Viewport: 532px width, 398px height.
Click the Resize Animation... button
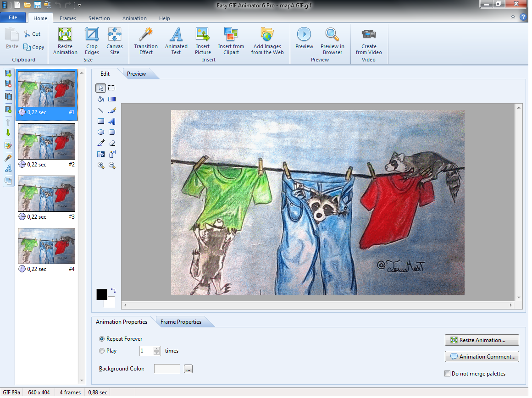pyautogui.click(x=482, y=340)
